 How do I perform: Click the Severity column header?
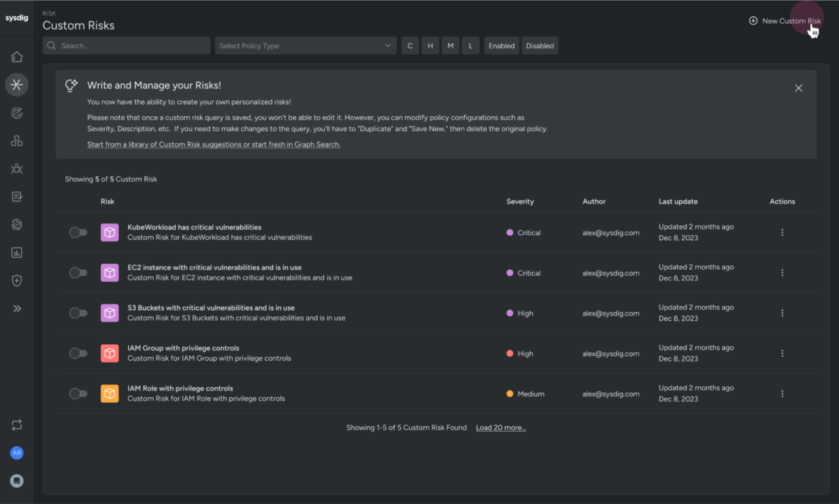pyautogui.click(x=520, y=201)
